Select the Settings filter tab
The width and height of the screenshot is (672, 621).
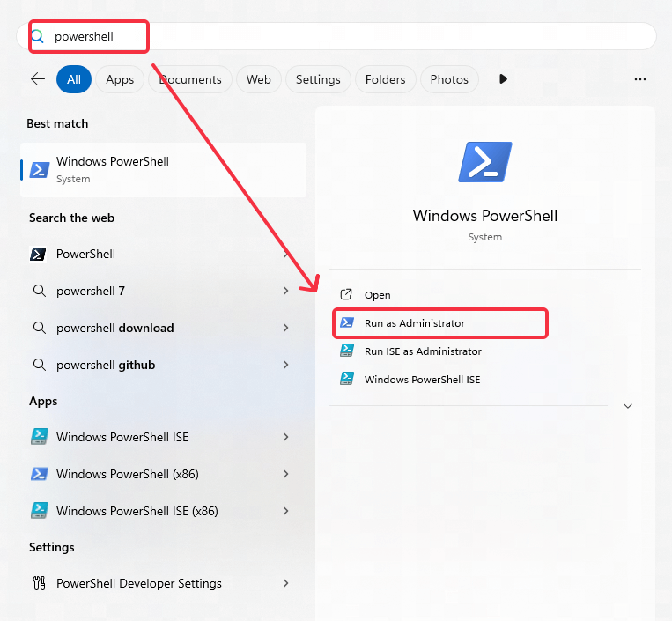point(318,79)
